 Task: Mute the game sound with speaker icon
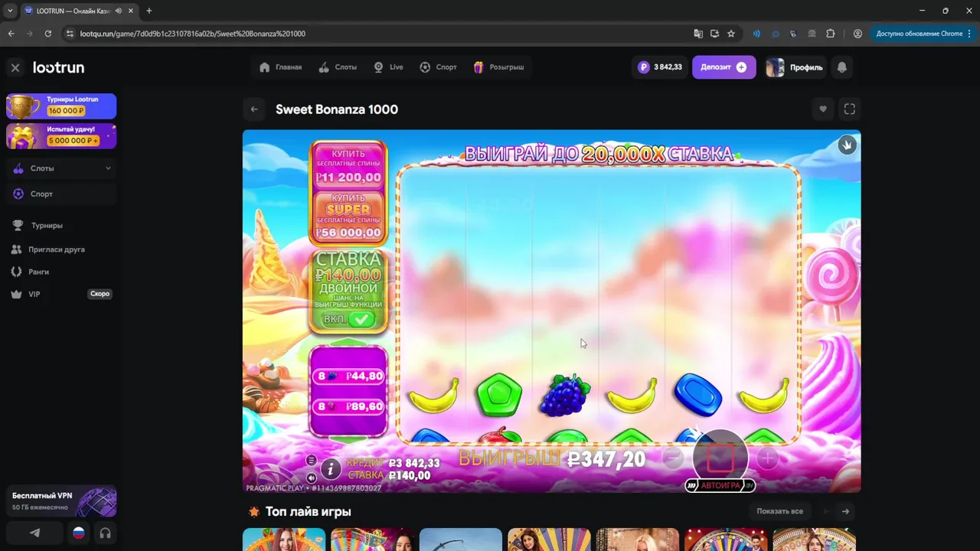tap(311, 478)
